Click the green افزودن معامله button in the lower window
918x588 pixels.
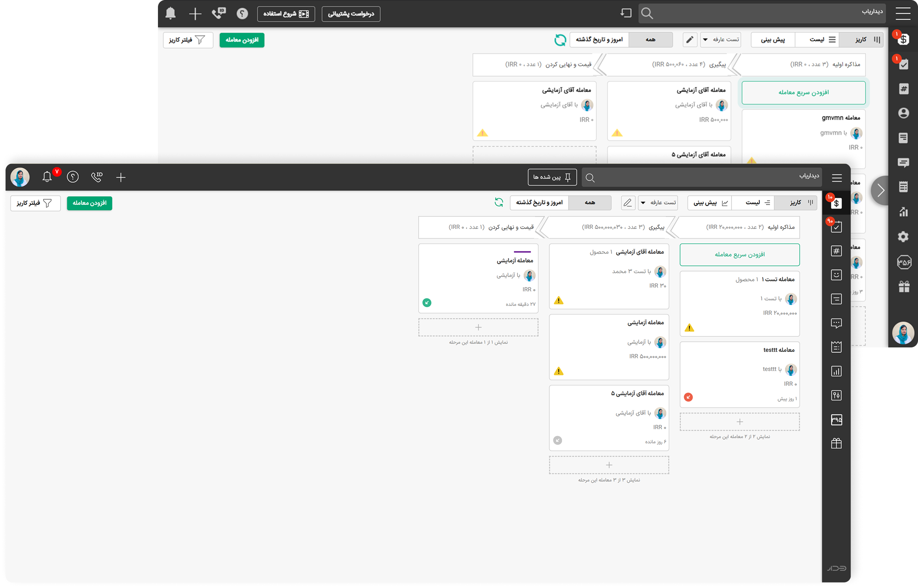(x=89, y=203)
